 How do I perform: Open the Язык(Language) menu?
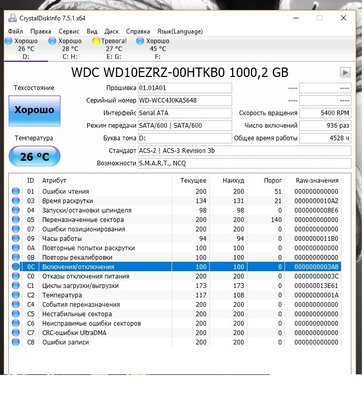[180, 31]
